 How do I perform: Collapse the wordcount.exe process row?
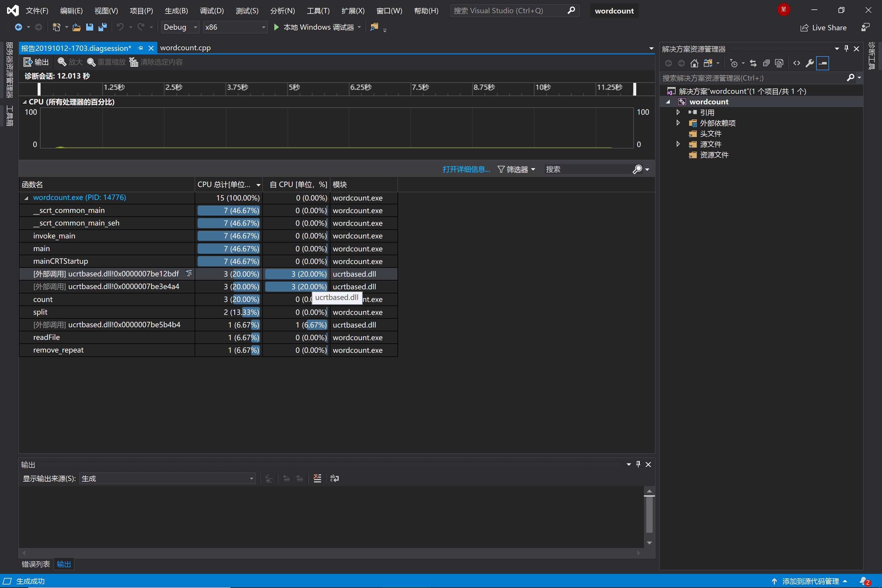26,198
